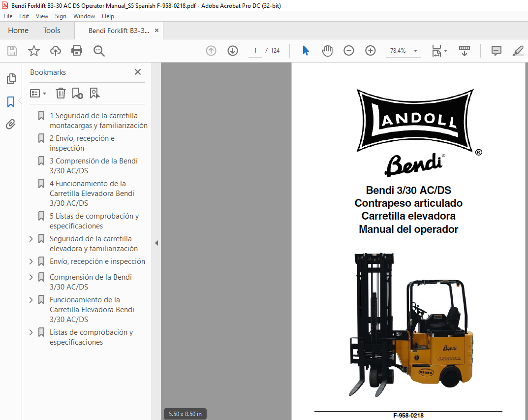This screenshot has height=420, width=528.
Task: Open the Sign menu
Action: tap(61, 16)
